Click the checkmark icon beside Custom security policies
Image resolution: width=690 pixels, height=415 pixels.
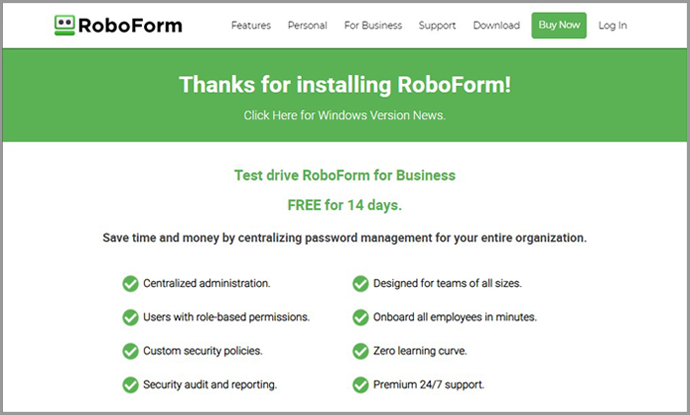(x=130, y=351)
